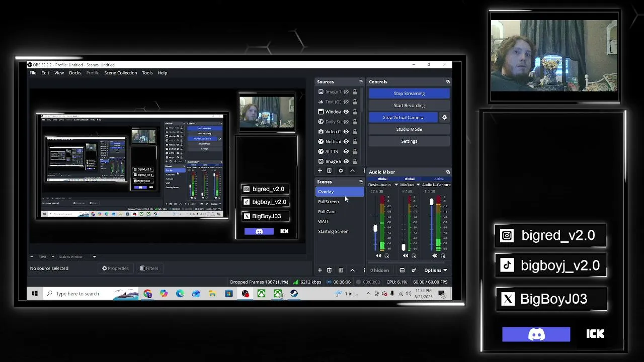Open the Tools menu
The image size is (644, 362).
click(147, 73)
